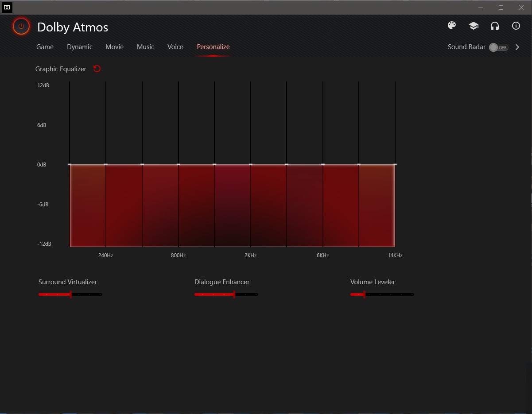Reset the Graphic Equalizer

[97, 69]
